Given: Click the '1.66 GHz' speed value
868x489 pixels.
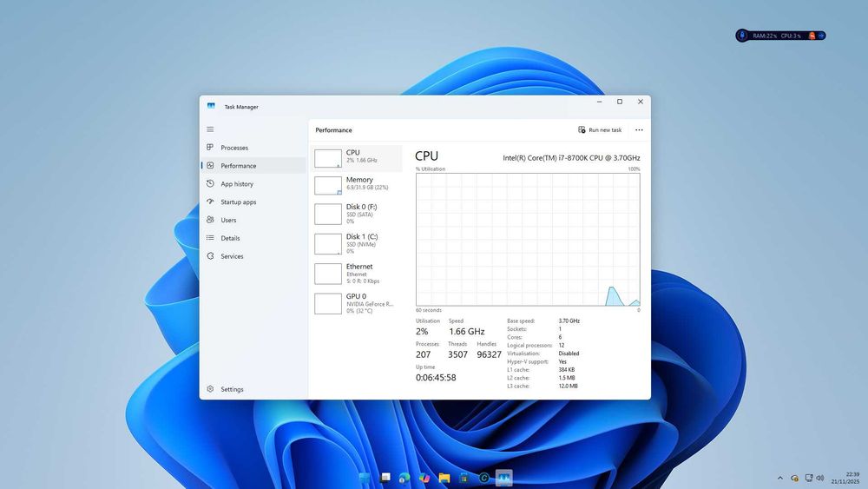Looking at the screenshot, I should tap(467, 331).
